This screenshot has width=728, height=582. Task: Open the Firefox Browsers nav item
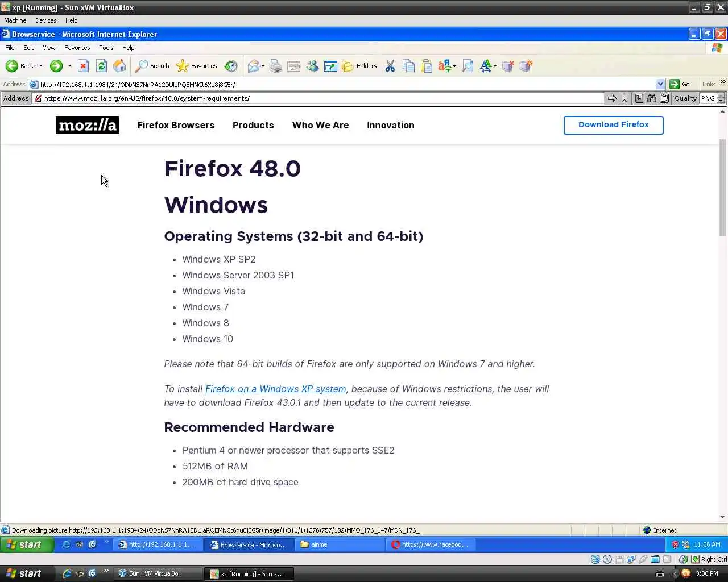click(176, 125)
